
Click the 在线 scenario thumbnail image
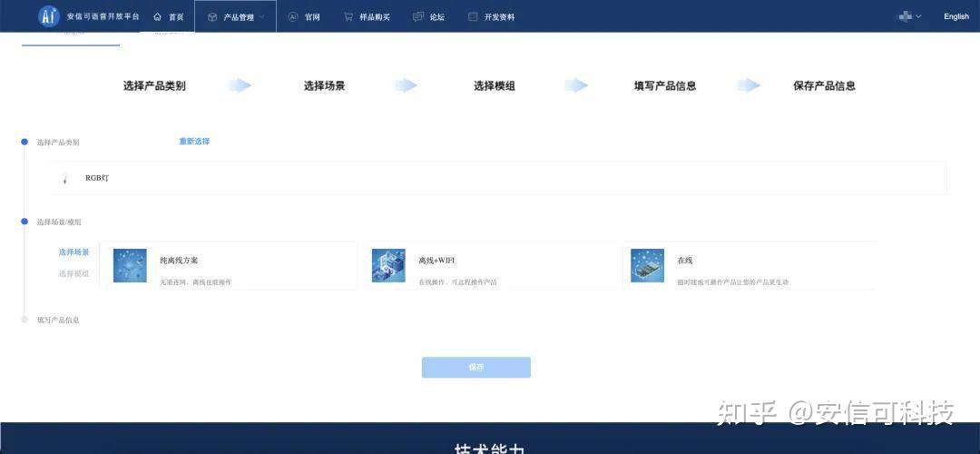pyautogui.click(x=647, y=266)
